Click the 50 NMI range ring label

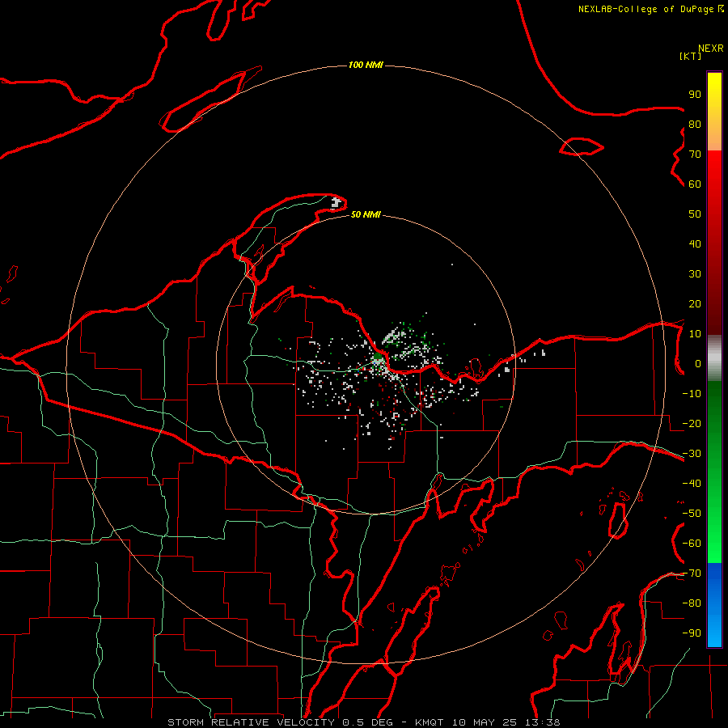click(x=366, y=214)
